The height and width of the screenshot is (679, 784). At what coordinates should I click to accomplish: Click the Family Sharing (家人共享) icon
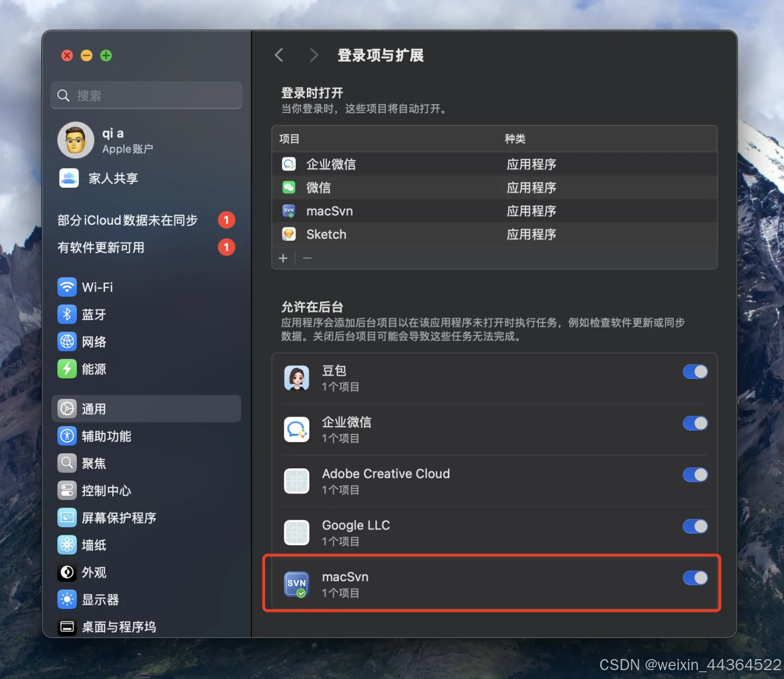point(69,178)
